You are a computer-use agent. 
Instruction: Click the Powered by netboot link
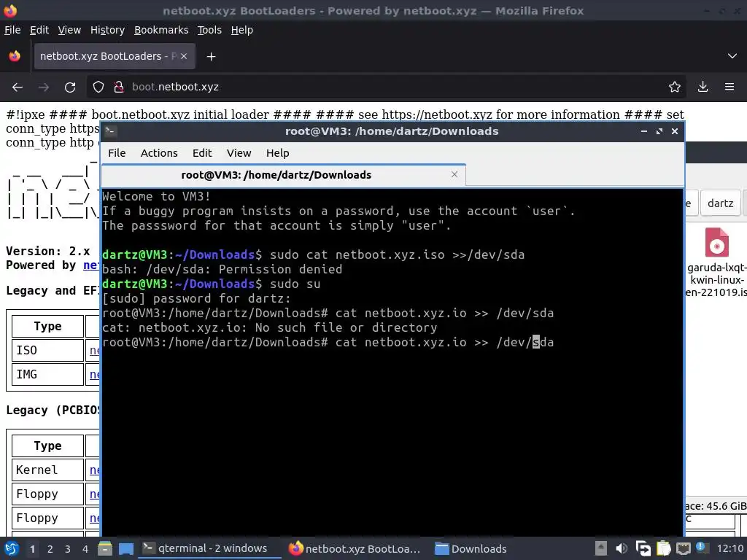[x=91, y=265]
